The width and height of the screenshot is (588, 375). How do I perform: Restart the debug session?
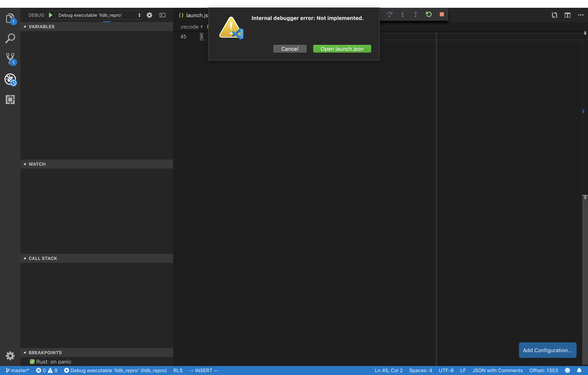(x=428, y=14)
